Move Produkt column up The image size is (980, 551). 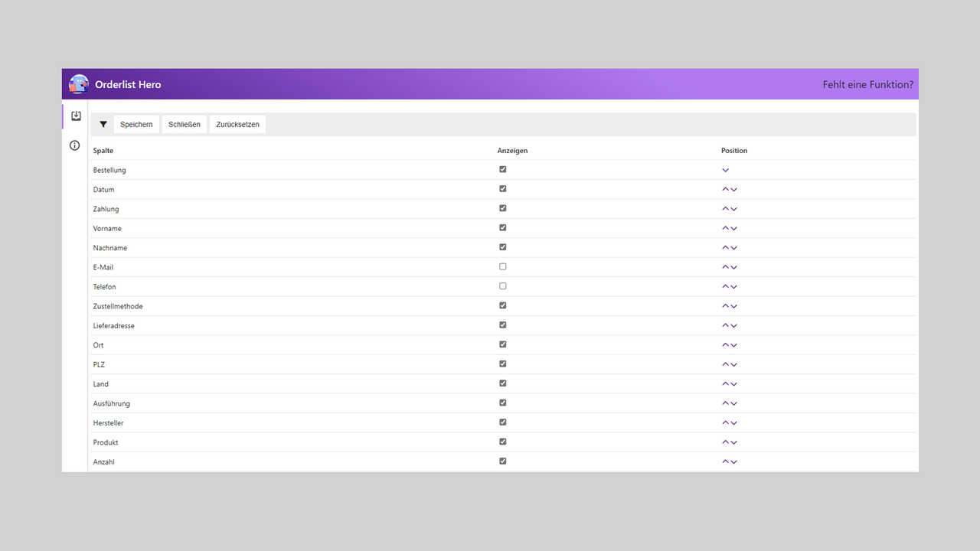(726, 442)
